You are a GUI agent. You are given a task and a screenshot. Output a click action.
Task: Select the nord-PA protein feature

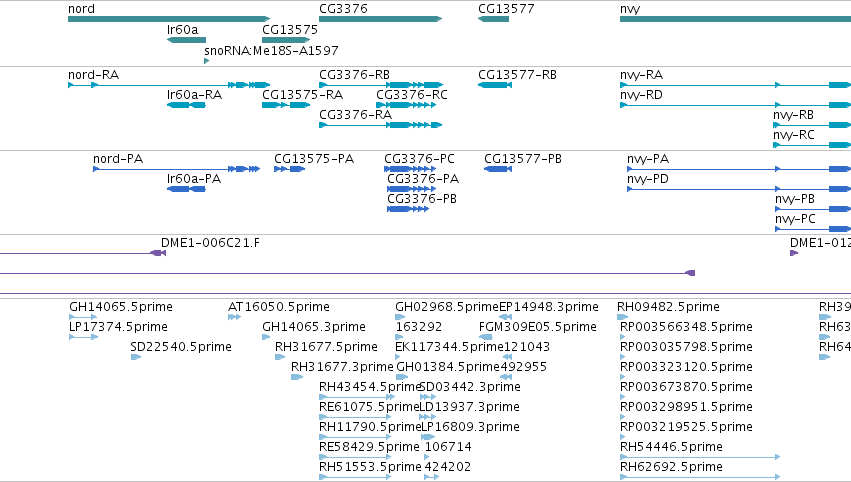176,169
